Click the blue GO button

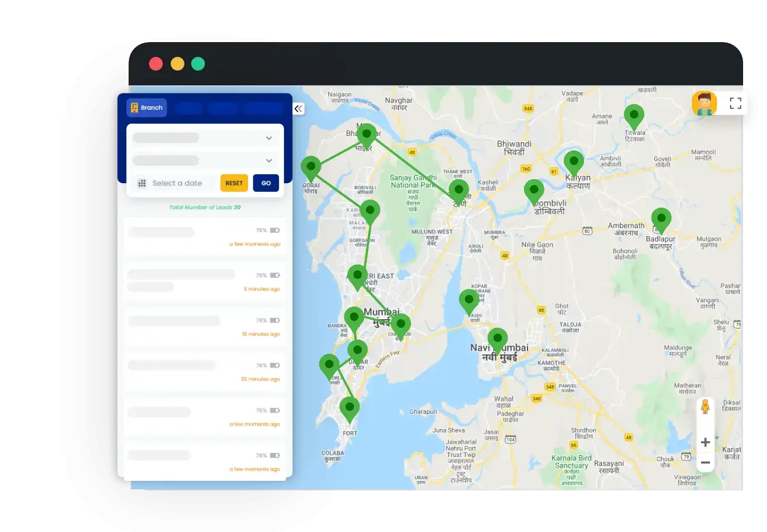tap(266, 183)
